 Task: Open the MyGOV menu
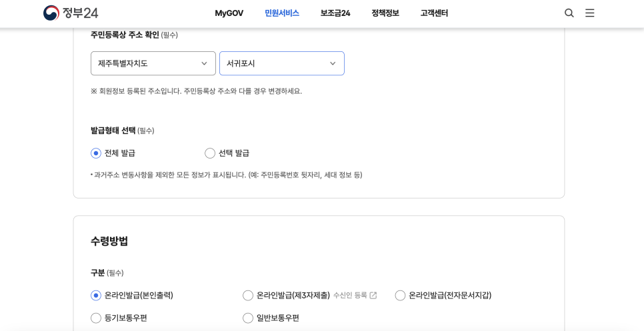tap(229, 13)
